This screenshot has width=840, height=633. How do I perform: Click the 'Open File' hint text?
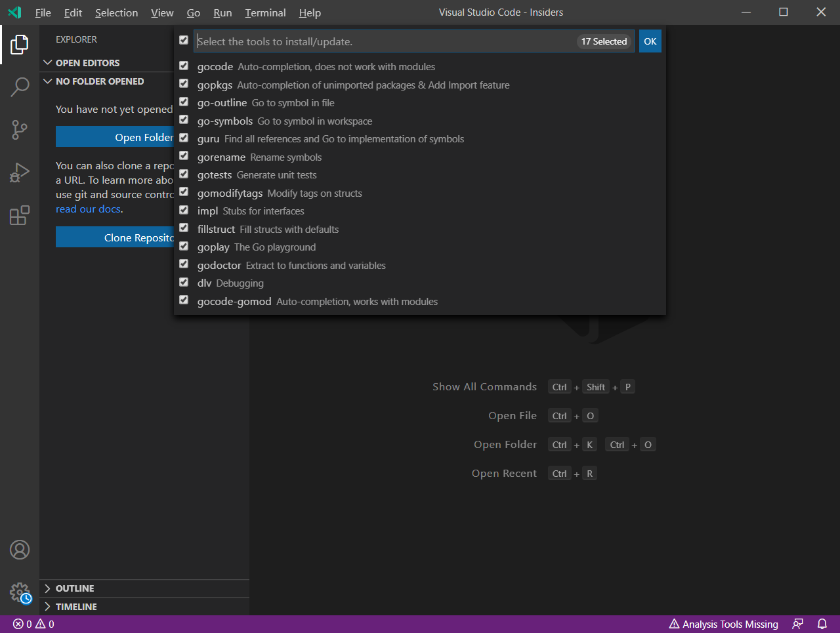click(513, 416)
